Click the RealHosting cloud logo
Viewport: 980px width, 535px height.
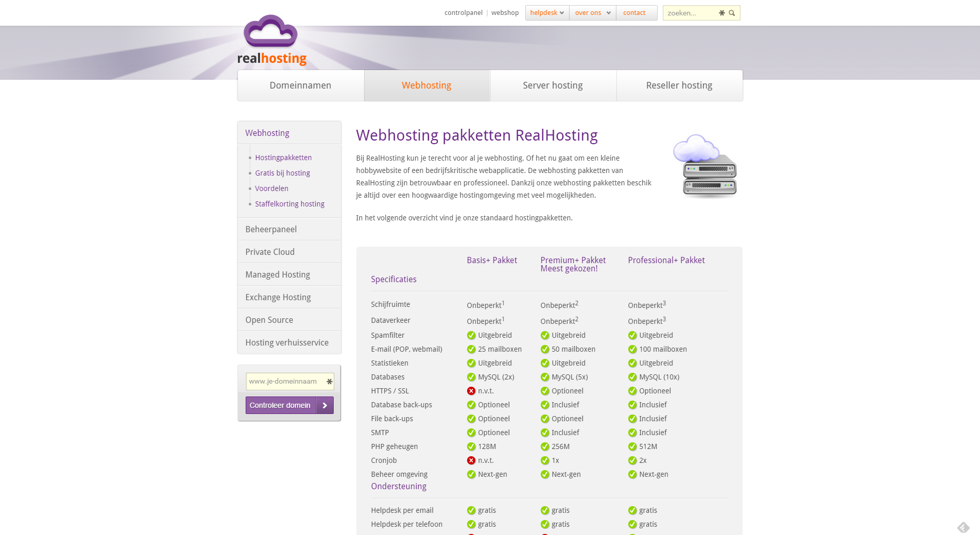pyautogui.click(x=271, y=40)
